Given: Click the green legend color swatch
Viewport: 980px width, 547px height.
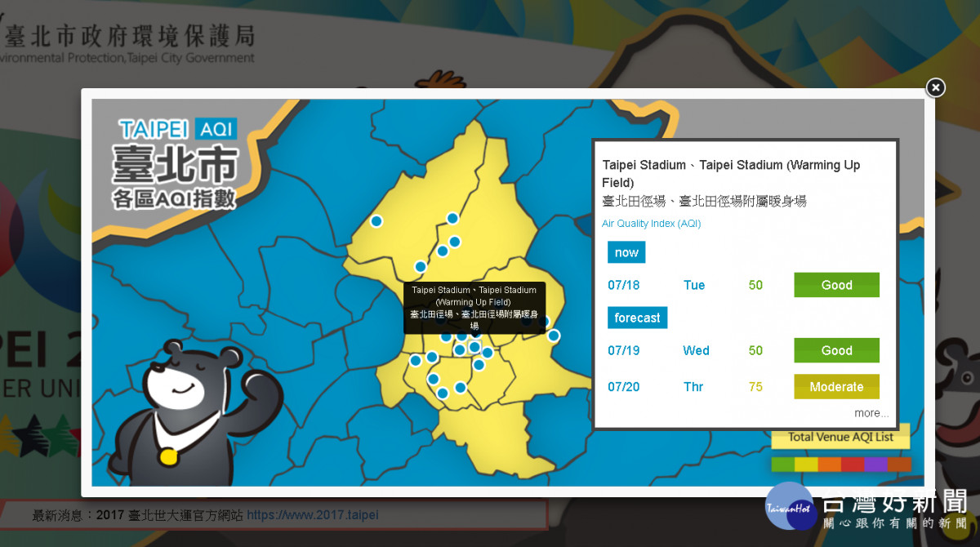Looking at the screenshot, I should [x=783, y=465].
